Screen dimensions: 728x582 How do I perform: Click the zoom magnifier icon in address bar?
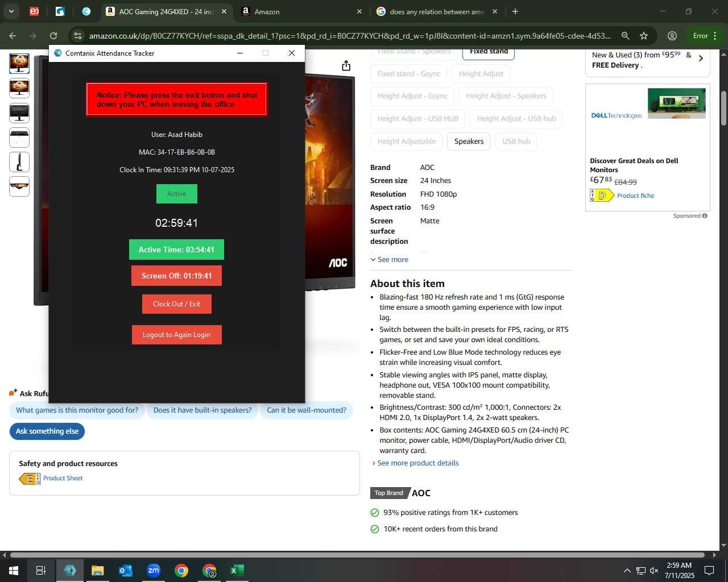pos(625,36)
